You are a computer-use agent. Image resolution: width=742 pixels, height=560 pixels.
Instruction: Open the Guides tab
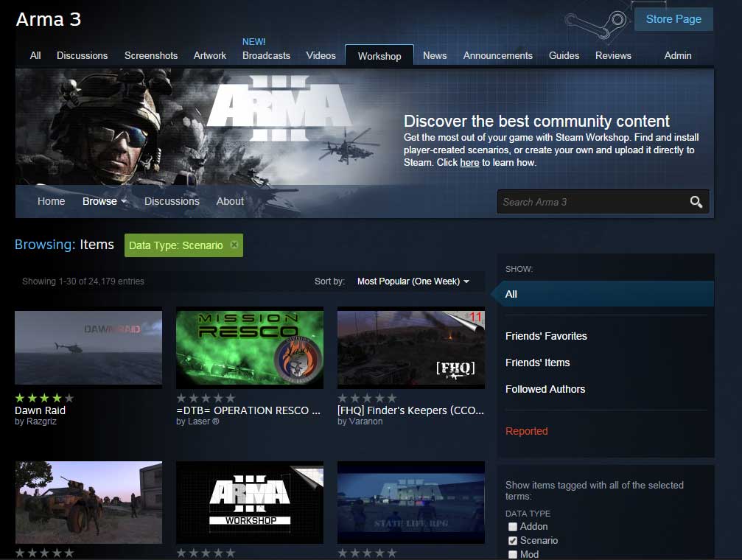(x=564, y=55)
